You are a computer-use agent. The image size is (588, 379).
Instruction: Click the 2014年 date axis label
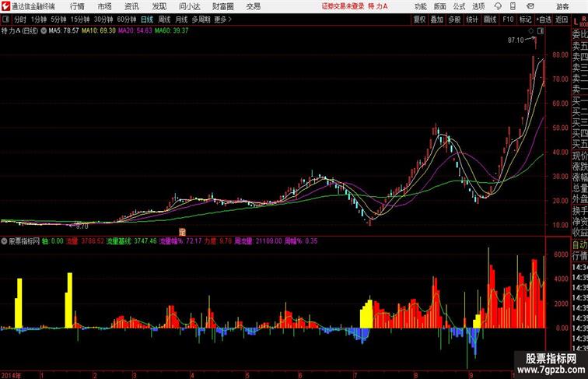(11, 375)
